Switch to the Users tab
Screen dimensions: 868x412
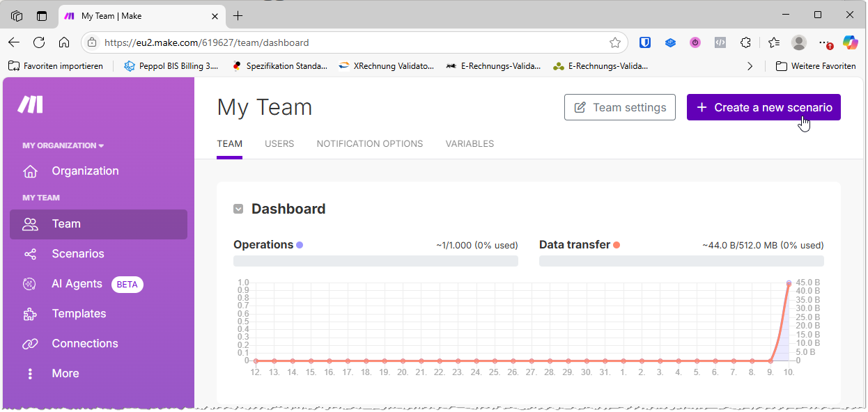[x=279, y=144]
